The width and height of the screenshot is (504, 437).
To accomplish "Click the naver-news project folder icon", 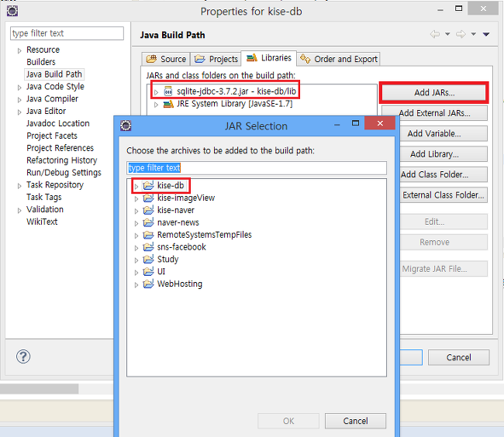I will [x=148, y=222].
